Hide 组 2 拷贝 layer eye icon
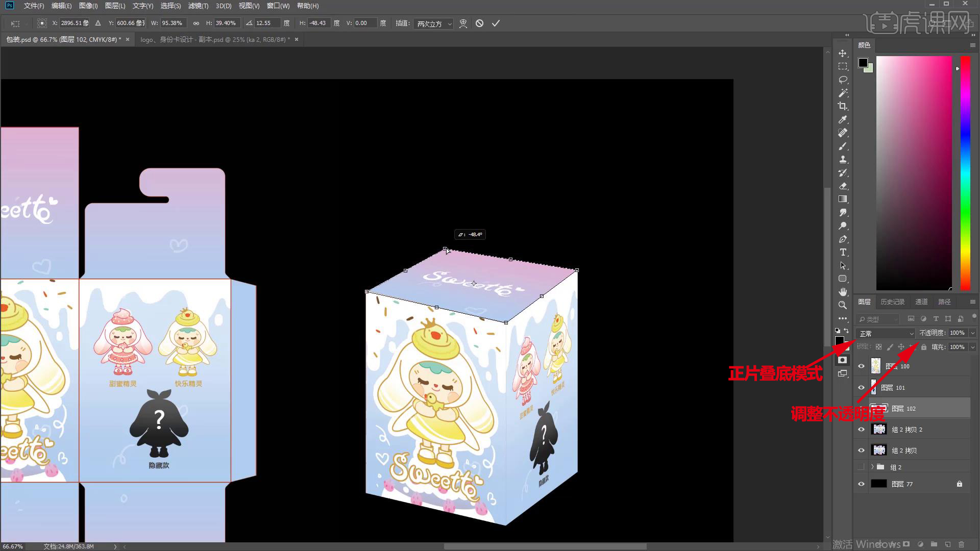 pos(861,449)
